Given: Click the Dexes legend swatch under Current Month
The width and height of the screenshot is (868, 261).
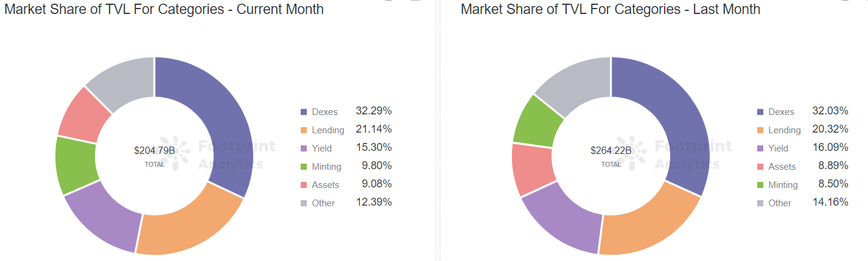Looking at the screenshot, I should 303,112.
